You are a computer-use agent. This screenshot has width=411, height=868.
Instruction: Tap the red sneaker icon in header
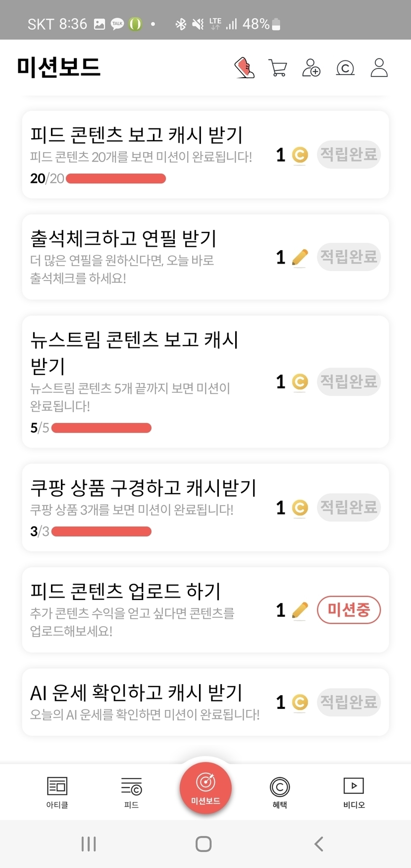pos(244,68)
